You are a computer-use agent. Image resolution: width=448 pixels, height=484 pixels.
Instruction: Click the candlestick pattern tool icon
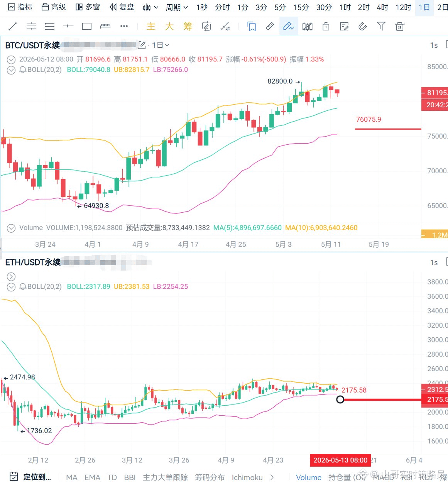tap(308, 26)
